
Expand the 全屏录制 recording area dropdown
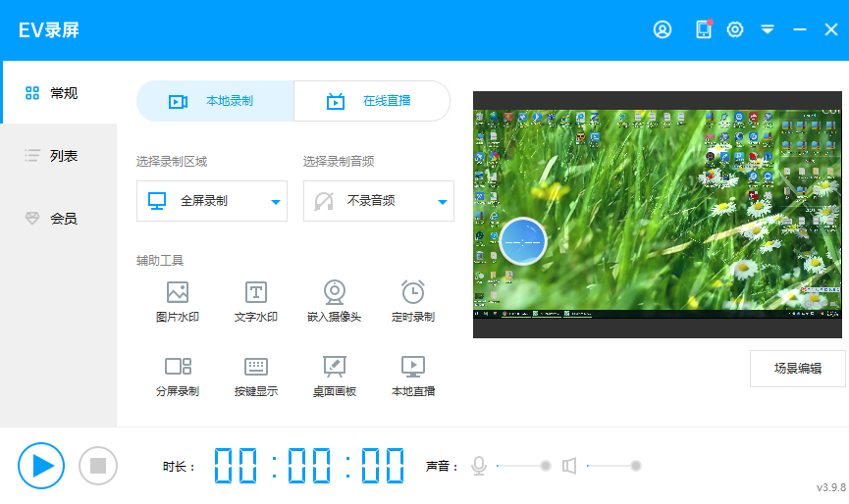[212, 201]
